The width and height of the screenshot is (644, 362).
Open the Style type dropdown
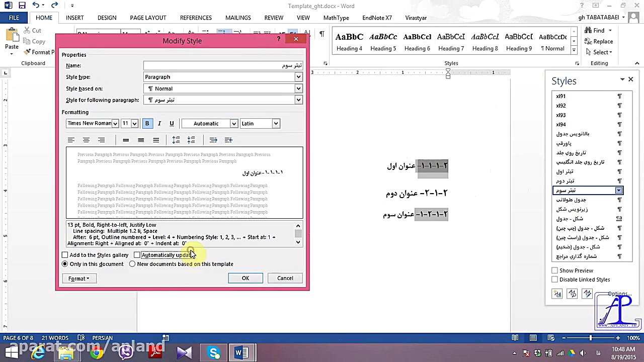298,76
